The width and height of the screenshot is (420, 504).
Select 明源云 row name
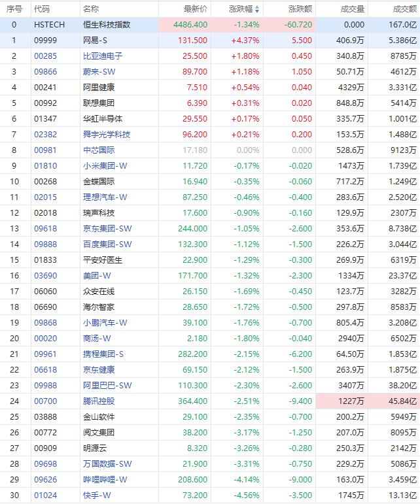click(95, 448)
